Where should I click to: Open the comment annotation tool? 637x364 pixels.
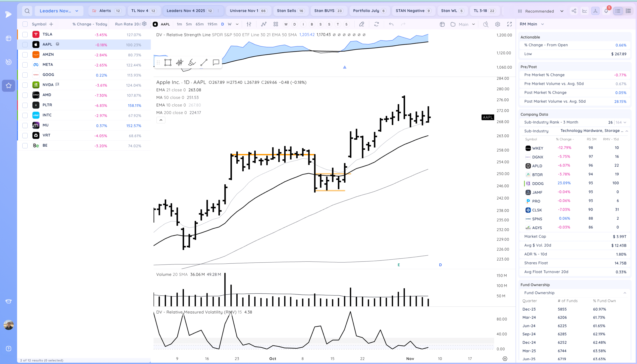[216, 63]
